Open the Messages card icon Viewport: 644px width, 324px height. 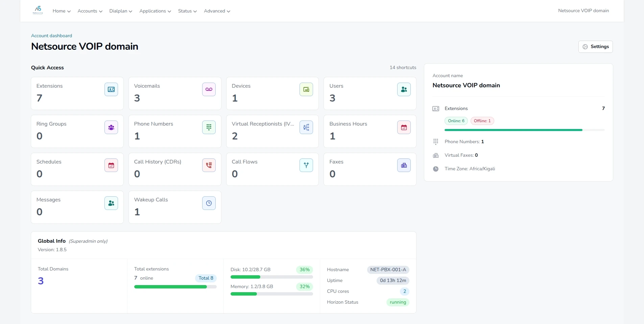coord(111,203)
